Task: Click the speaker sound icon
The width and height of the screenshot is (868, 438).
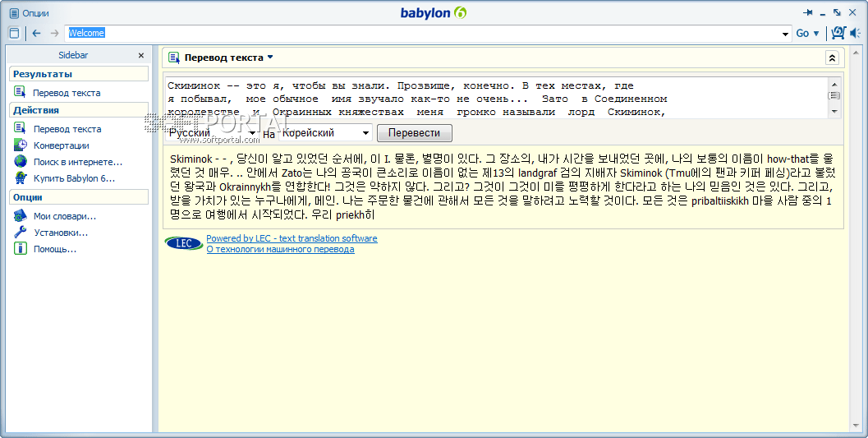Action: (855, 33)
